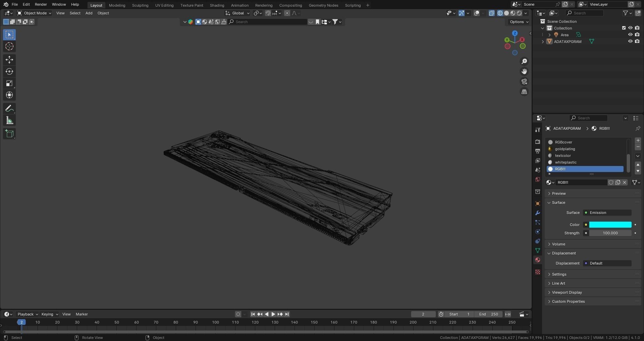Open the Output properties tab

tap(538, 151)
